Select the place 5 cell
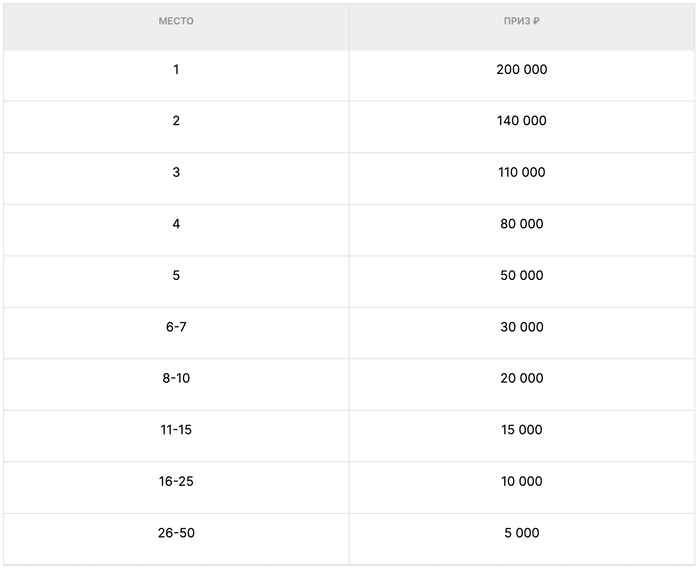Viewport: 700px width, 571px height. tap(176, 275)
